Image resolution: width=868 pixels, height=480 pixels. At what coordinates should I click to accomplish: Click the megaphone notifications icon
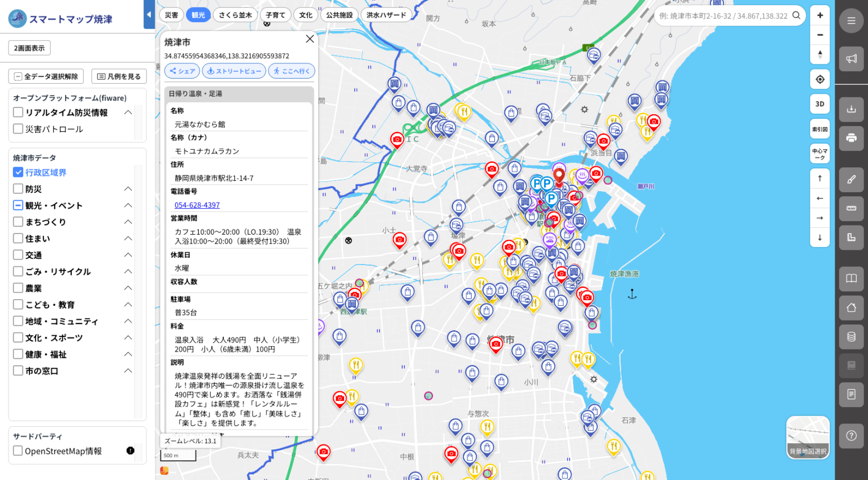coord(851,58)
